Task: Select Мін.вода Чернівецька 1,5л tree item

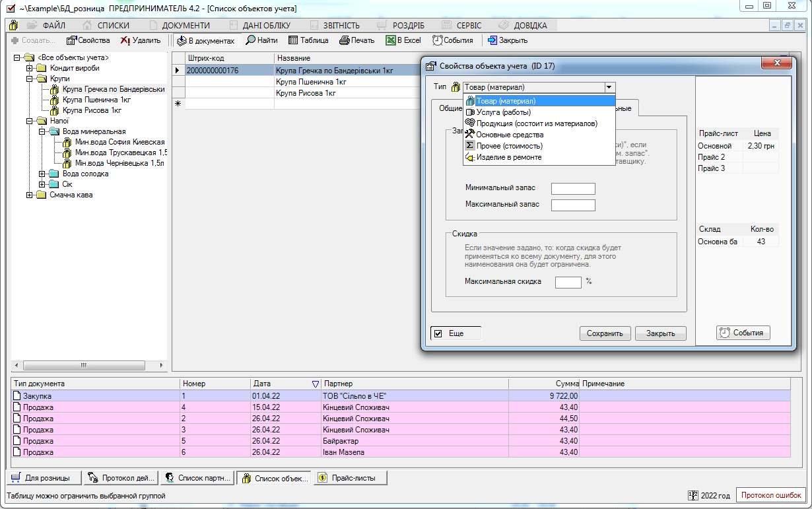Action: (119, 163)
